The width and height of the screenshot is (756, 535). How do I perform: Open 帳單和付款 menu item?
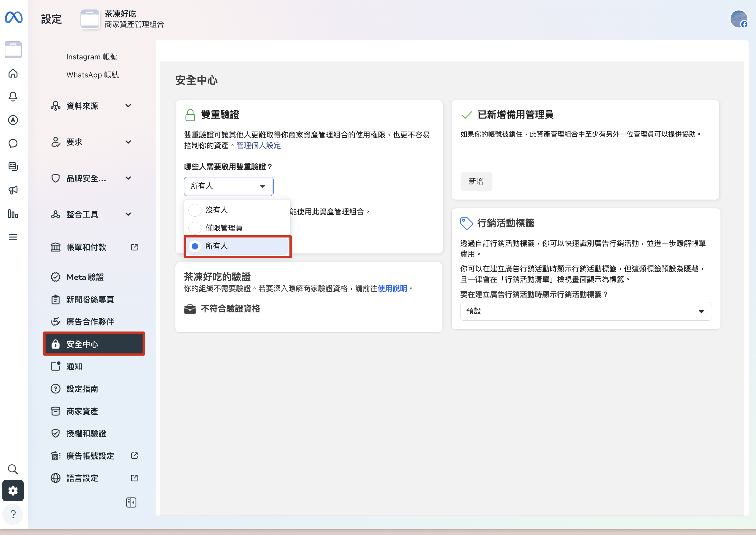[x=94, y=247]
